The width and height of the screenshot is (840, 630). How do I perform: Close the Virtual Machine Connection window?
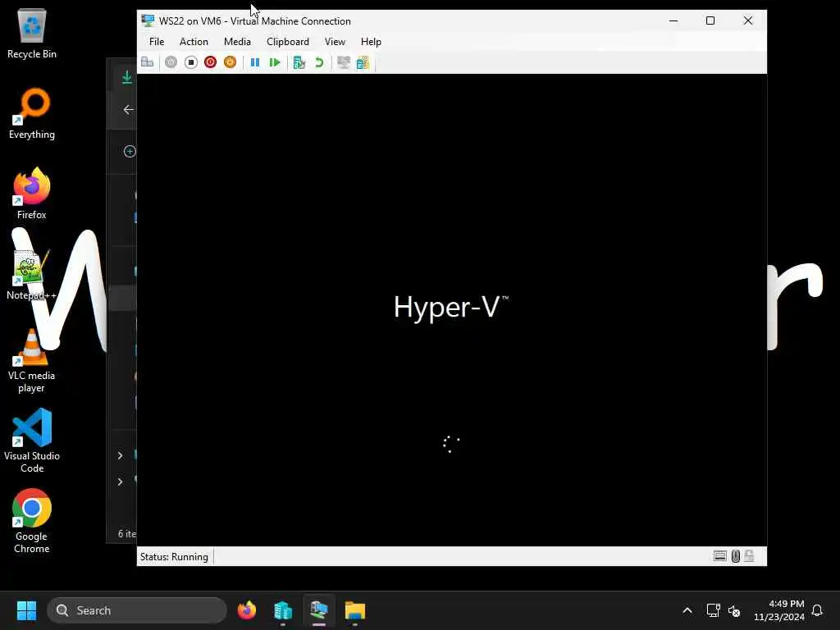click(748, 21)
